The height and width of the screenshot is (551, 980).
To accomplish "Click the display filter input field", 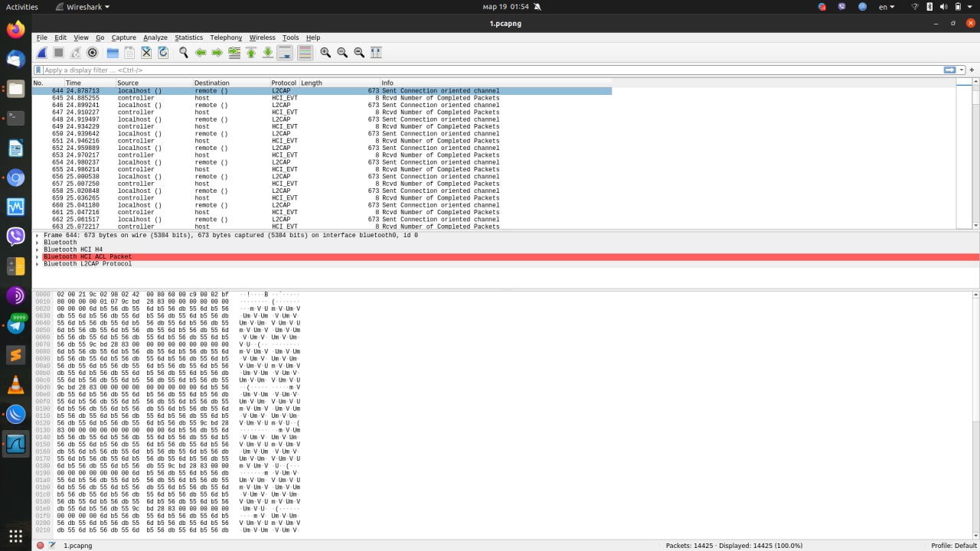I will [x=490, y=70].
